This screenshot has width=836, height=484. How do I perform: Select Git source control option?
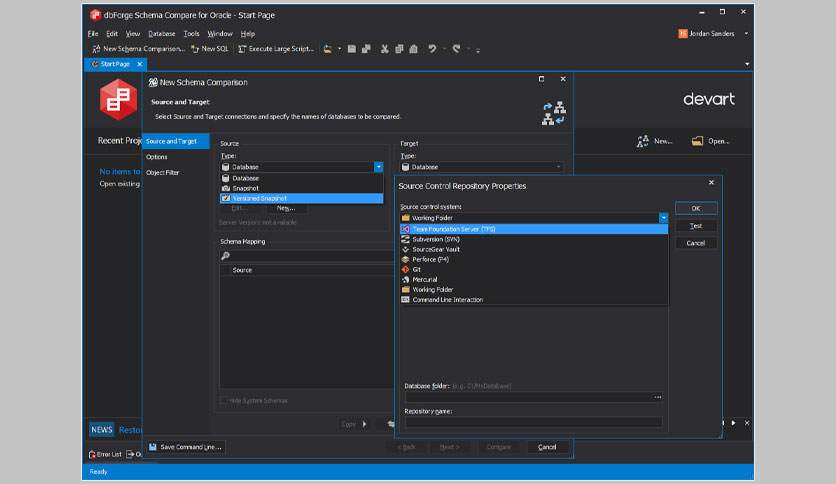point(534,270)
